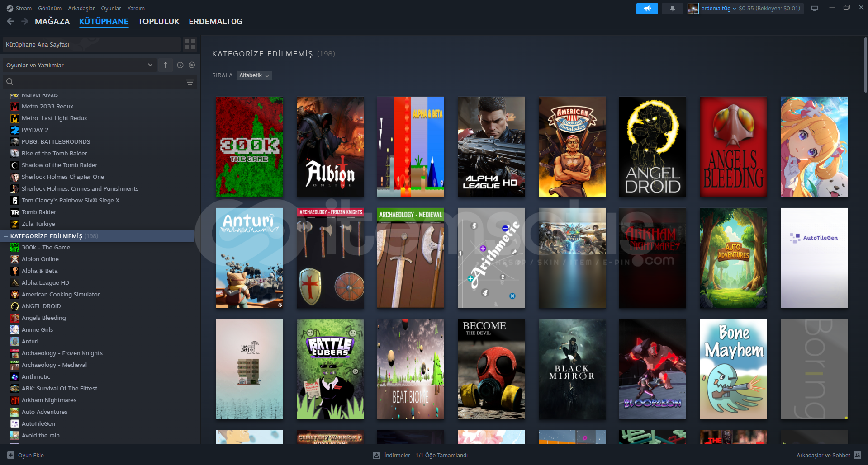Click Steam logo in menu bar
Screen dimensions: 868x465
pyautogui.click(x=10, y=9)
